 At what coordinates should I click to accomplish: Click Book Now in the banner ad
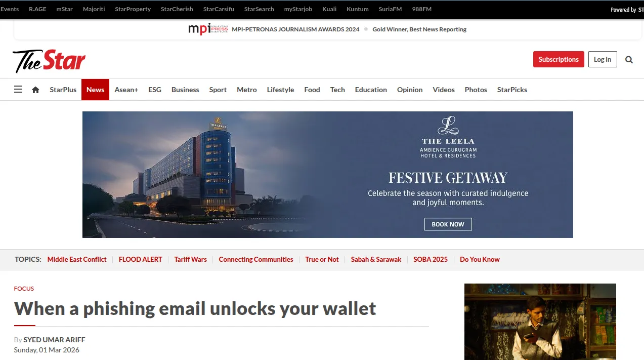point(448,224)
